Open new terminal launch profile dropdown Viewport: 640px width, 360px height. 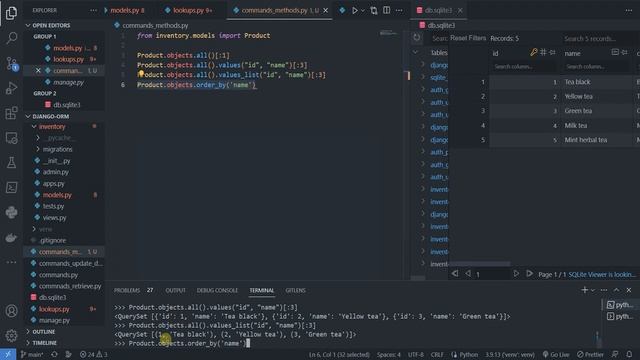pyautogui.click(x=593, y=290)
